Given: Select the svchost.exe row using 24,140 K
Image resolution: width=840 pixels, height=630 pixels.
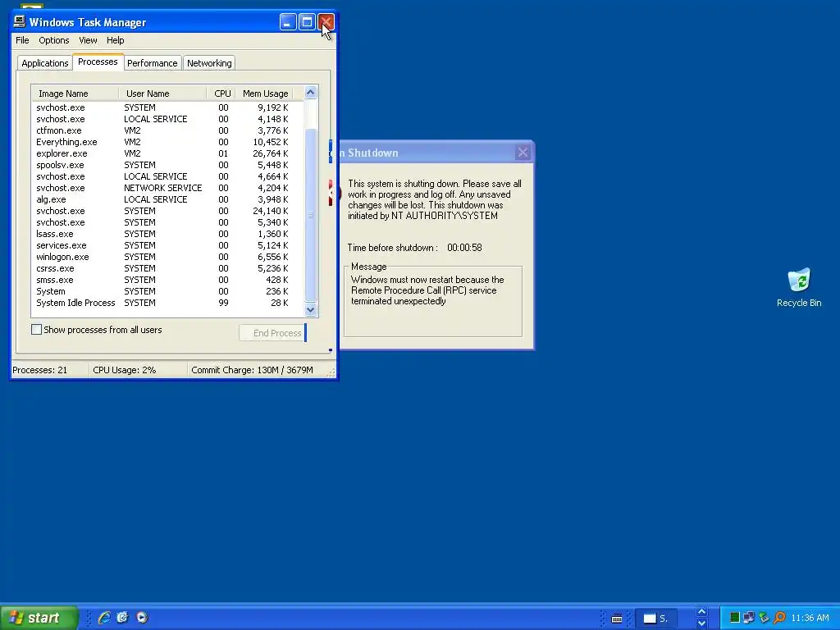Looking at the screenshot, I should [167, 211].
